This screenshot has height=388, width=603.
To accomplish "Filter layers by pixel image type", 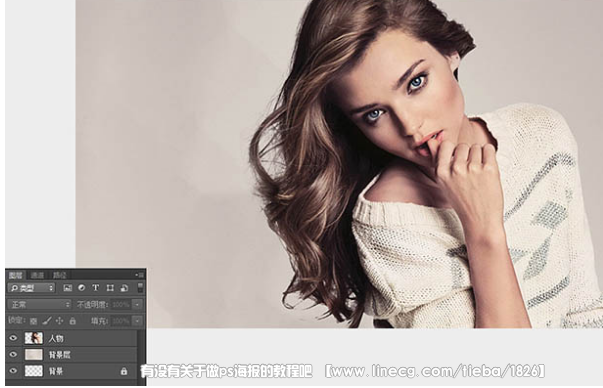I will click(x=68, y=288).
